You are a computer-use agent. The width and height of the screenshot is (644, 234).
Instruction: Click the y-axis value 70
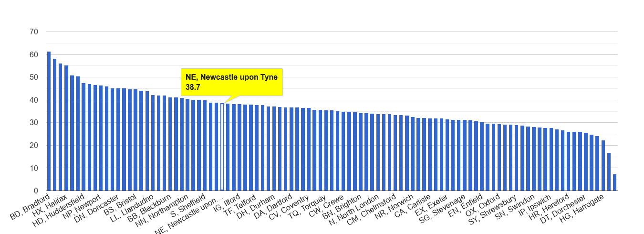33,32
